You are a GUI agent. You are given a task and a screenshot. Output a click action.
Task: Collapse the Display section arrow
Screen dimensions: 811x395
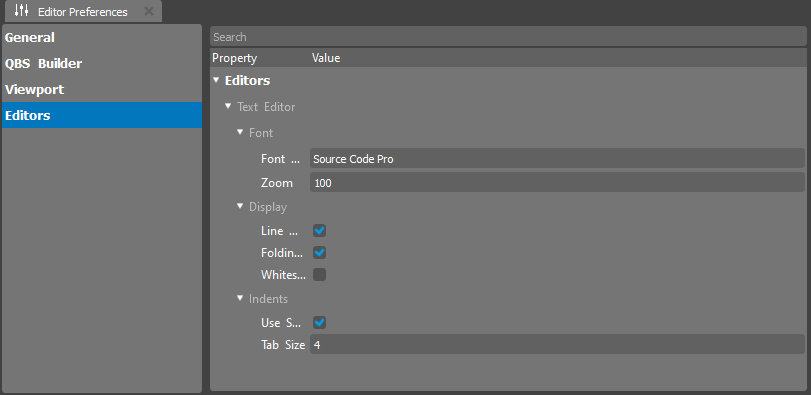click(239, 206)
